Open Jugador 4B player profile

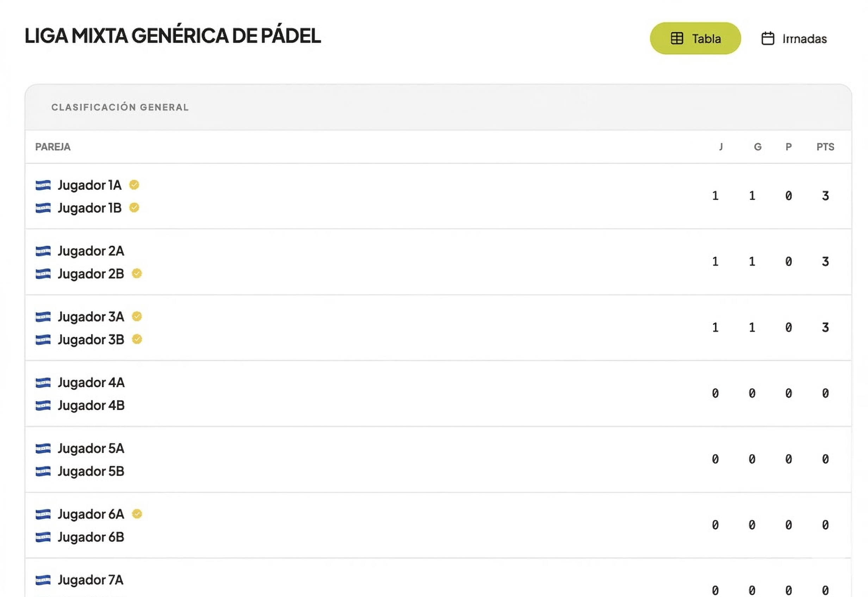pyautogui.click(x=91, y=406)
